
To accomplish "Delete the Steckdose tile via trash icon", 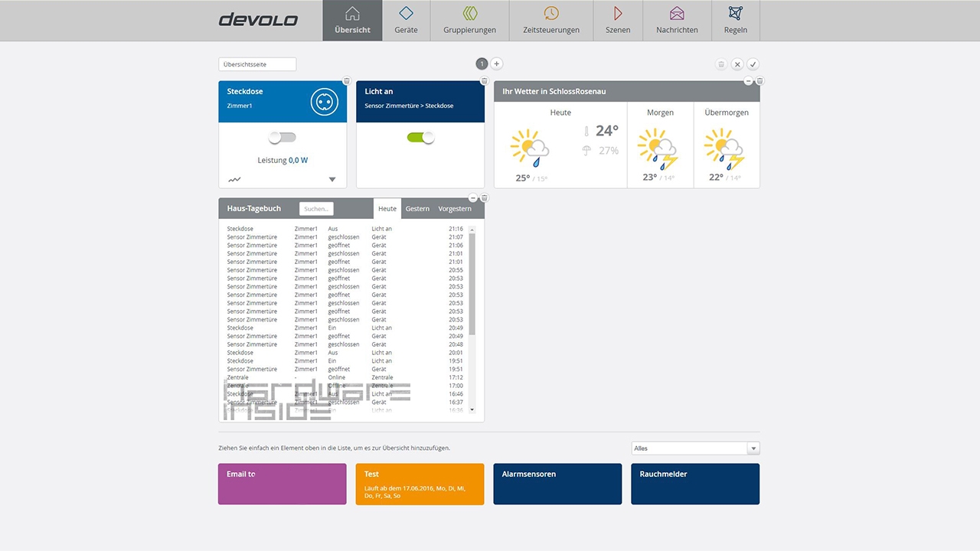I will tap(346, 81).
